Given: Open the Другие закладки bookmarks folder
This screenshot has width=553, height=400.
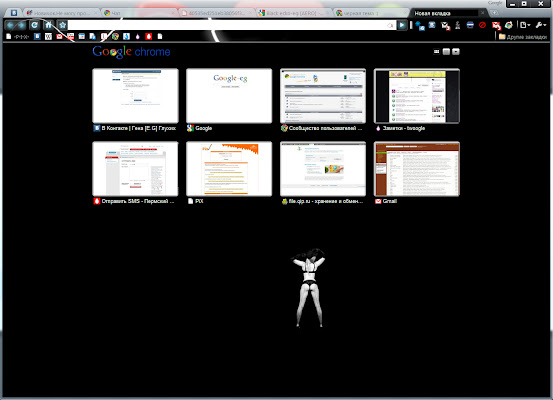Looking at the screenshot, I should pos(523,37).
